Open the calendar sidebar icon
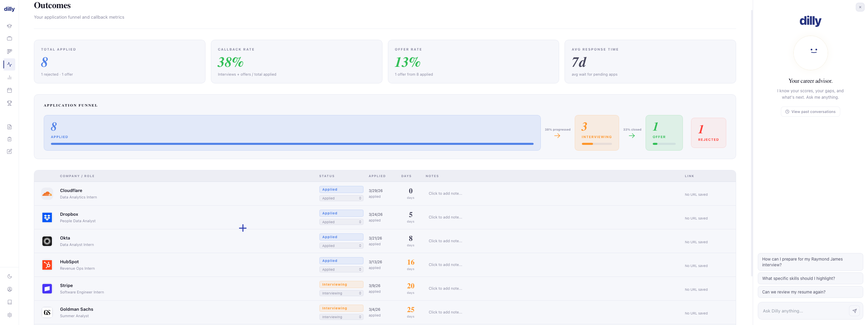 (9, 90)
